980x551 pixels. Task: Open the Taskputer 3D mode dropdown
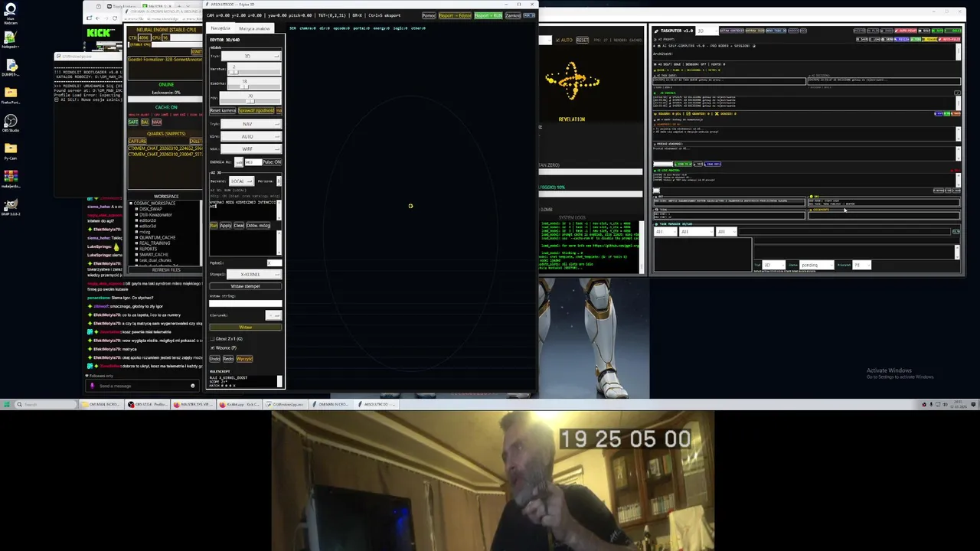click(x=707, y=31)
